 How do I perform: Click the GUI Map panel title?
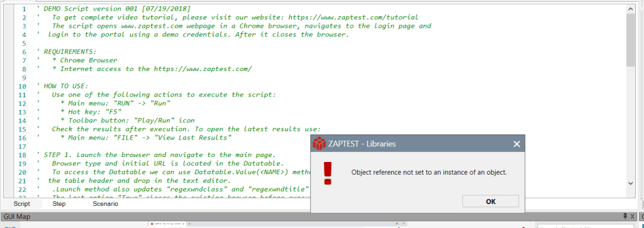click(x=17, y=217)
